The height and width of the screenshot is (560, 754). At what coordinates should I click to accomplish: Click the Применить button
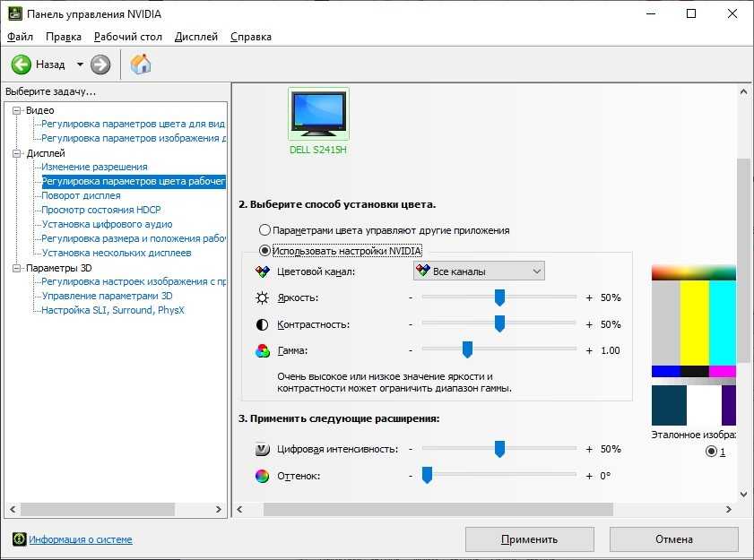[530, 539]
